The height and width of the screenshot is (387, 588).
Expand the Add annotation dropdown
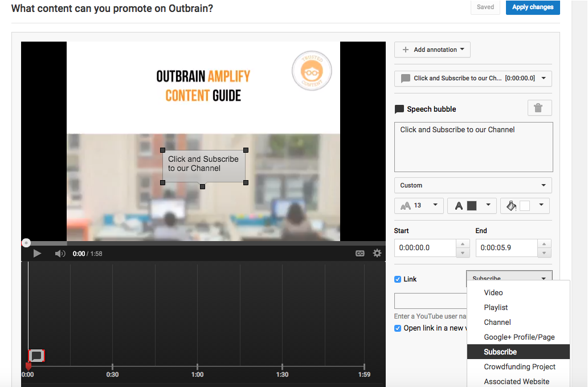pos(432,50)
